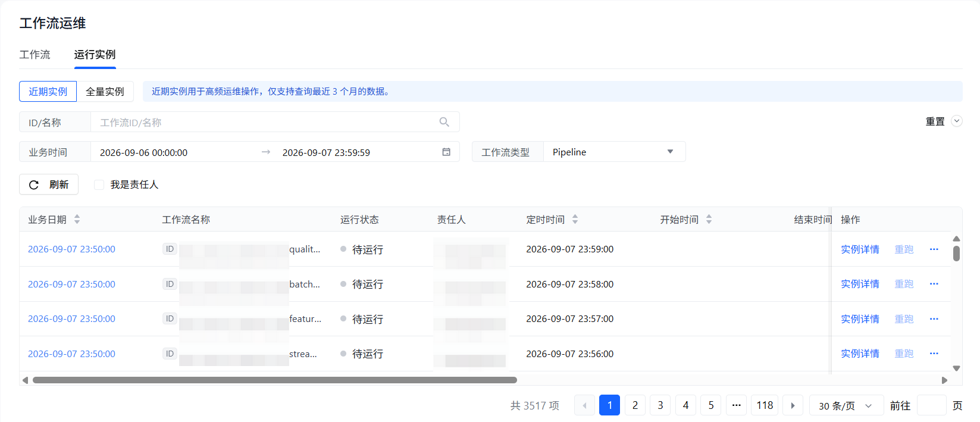Click the horizontal scrollbar of the table
Viewport: 980px width, 422px height.
coord(275,380)
